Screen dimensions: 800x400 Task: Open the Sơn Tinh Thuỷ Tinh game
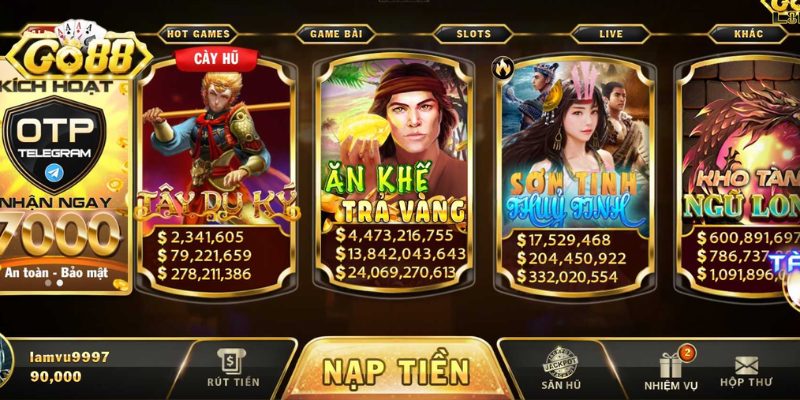tap(575, 176)
